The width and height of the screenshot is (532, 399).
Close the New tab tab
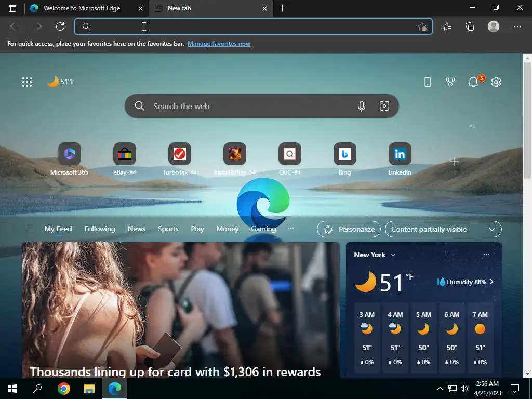[264, 8]
